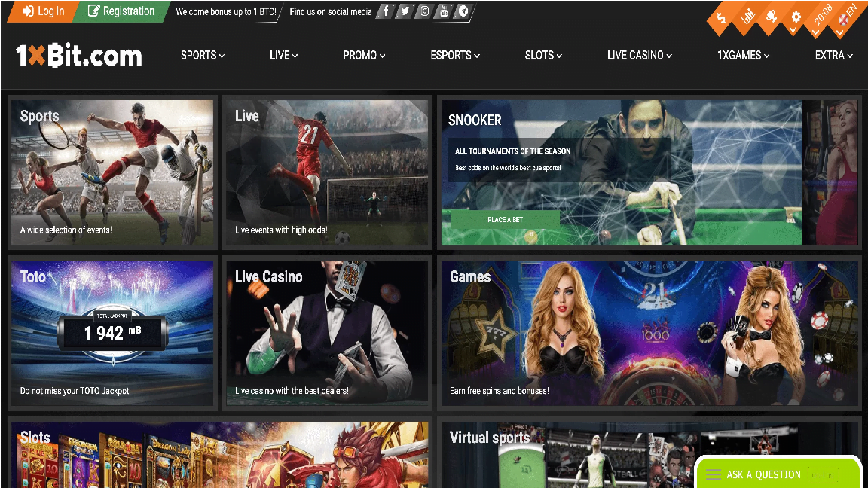The height and width of the screenshot is (488, 868).
Task: Click the Log in button
Action: coord(43,11)
